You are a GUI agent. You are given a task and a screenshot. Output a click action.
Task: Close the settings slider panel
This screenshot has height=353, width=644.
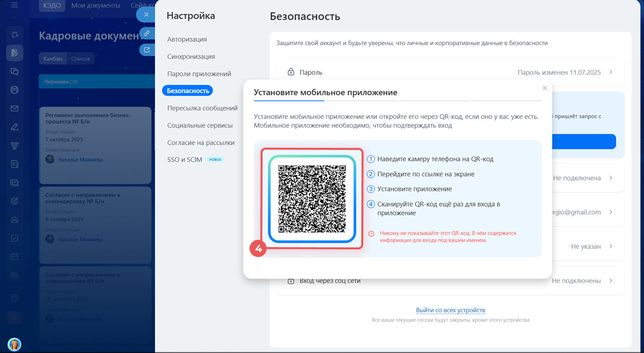pos(146,15)
